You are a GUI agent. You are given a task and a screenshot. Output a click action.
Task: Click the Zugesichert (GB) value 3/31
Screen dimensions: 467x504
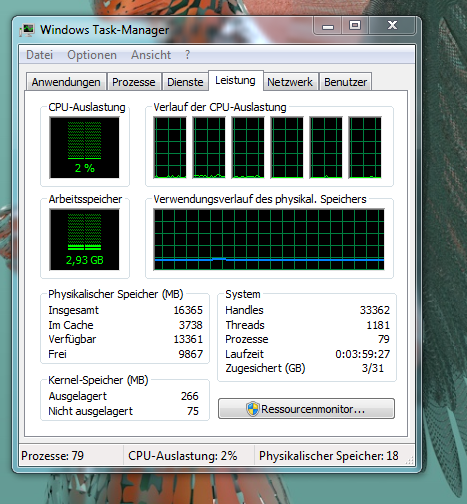tap(373, 368)
